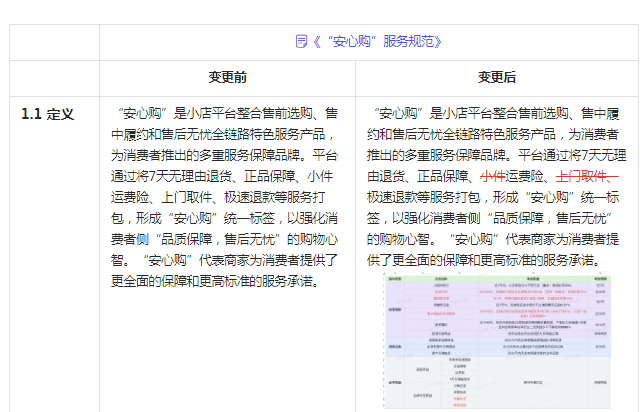Click the document icon before the 安心购 title

301,41
